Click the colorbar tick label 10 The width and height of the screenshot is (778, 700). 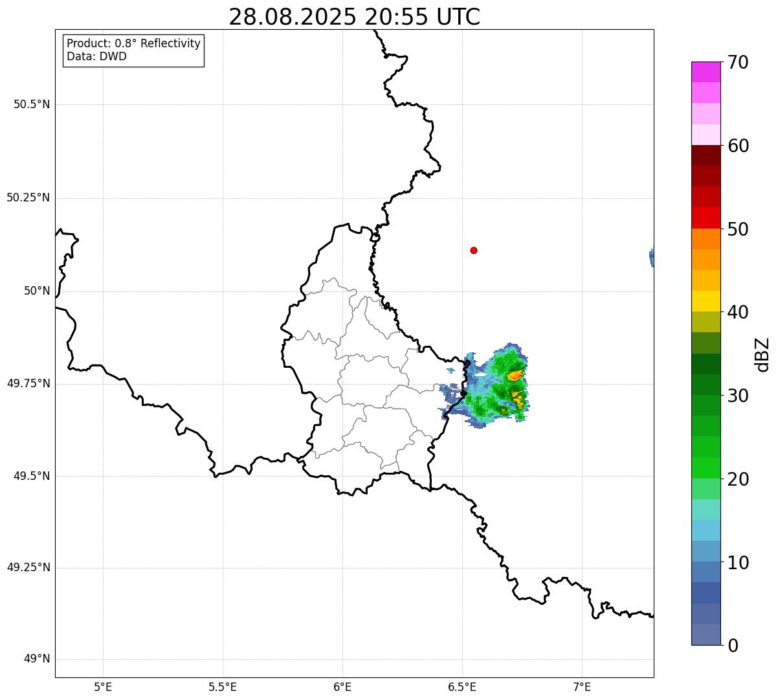(738, 563)
